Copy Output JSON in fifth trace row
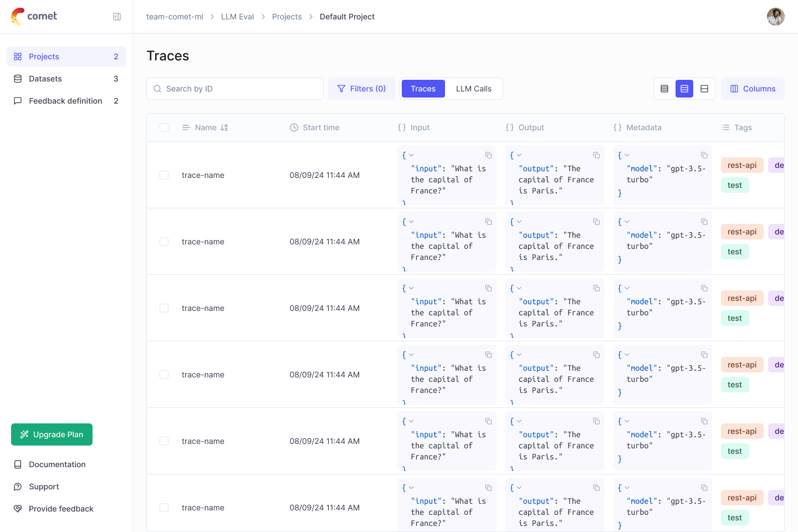798x532 pixels. [596, 421]
